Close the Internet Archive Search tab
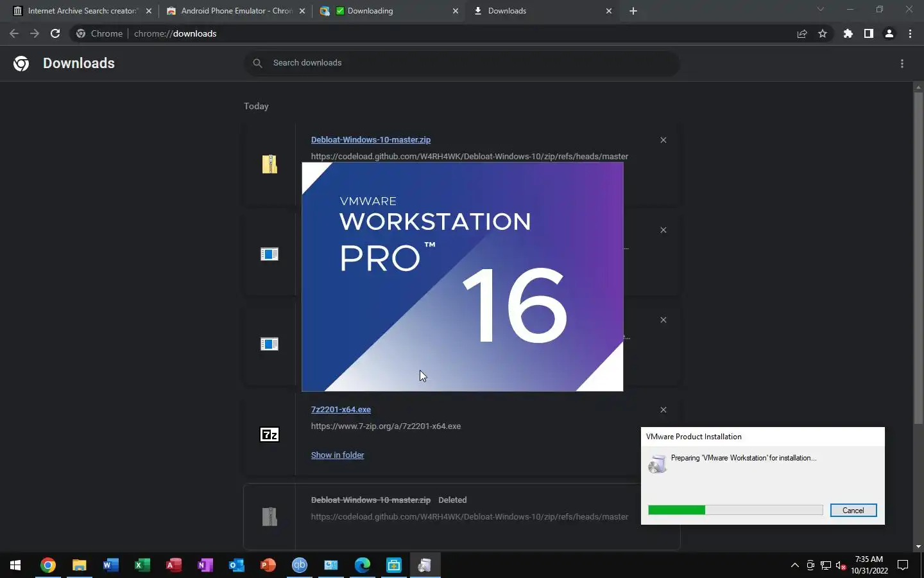The width and height of the screenshot is (924, 578). click(x=149, y=11)
